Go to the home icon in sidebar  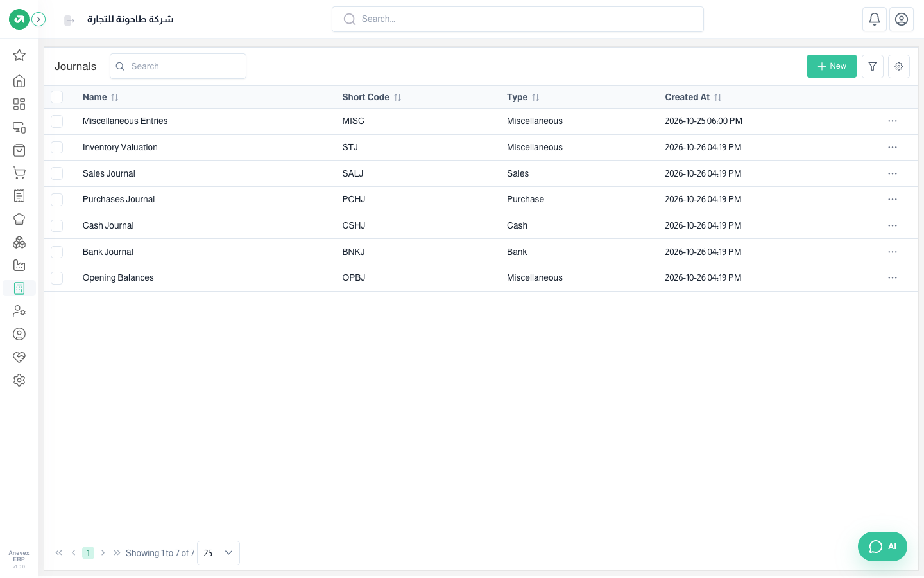tap(19, 81)
